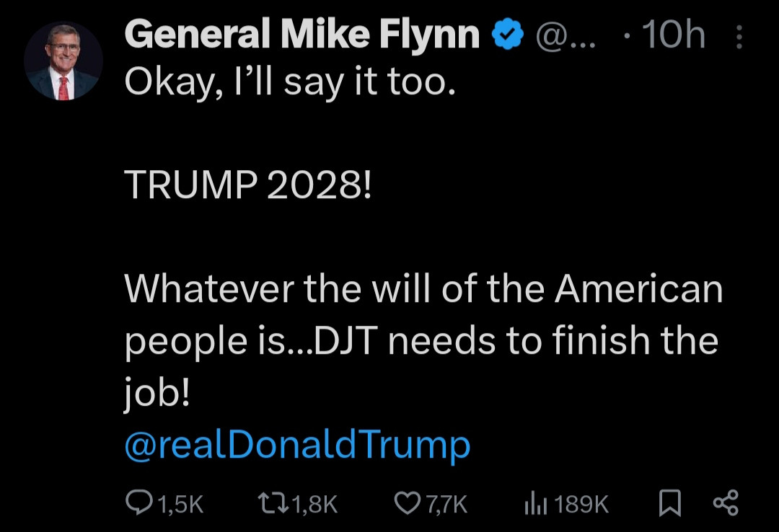
Task: Click the blue verified checkmark badge
Action: [508, 35]
